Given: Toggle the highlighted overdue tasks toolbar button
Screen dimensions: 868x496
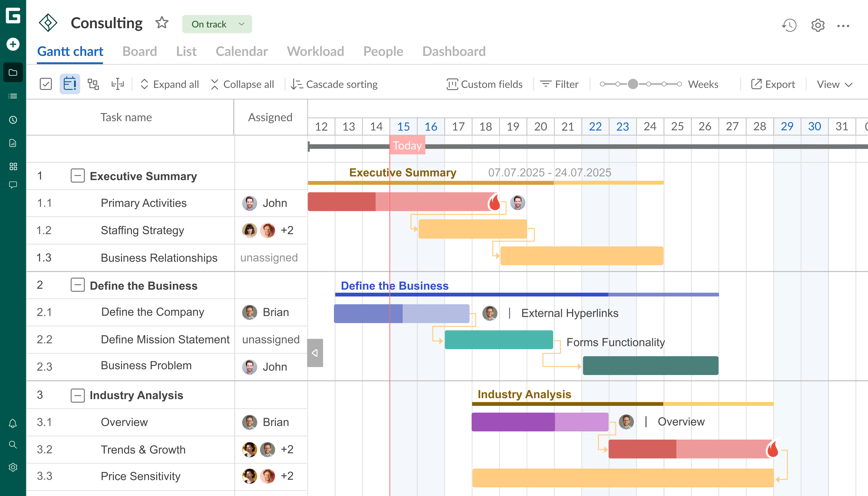Looking at the screenshot, I should coord(70,84).
